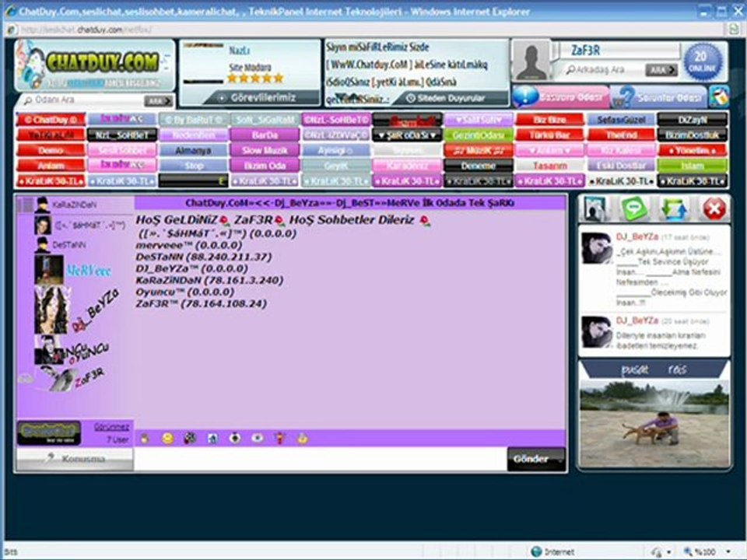Join the Almanya room
Viewport: 747px width, 560px height.
tap(194, 150)
